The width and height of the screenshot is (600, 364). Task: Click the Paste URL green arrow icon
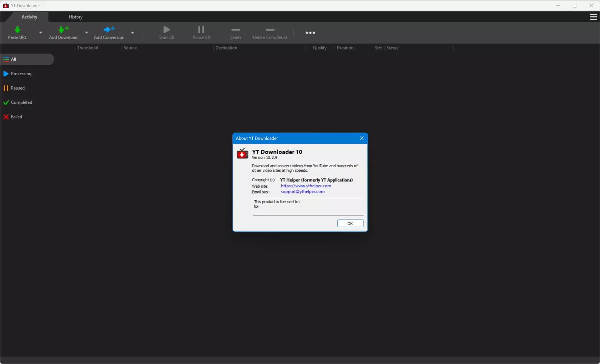(17, 30)
